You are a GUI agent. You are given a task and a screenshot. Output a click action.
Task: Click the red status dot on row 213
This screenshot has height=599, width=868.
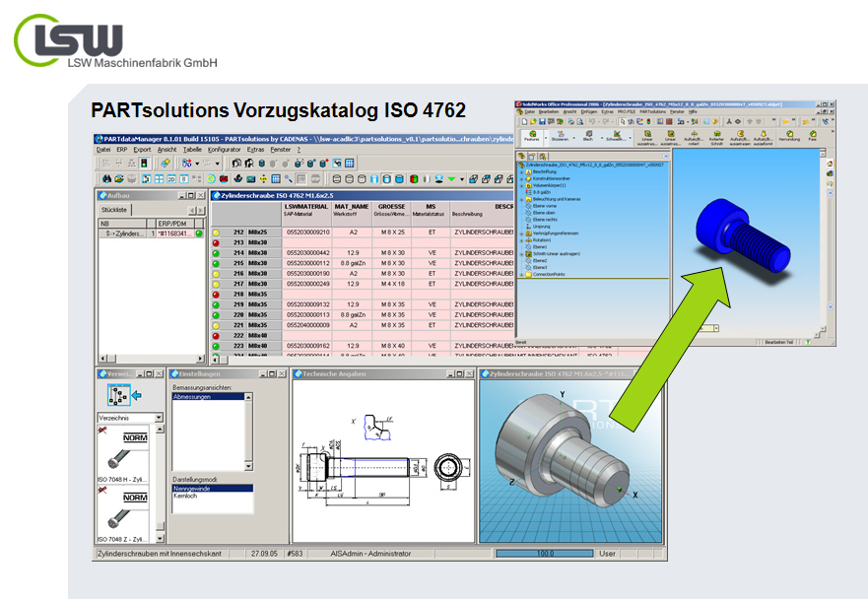(217, 242)
